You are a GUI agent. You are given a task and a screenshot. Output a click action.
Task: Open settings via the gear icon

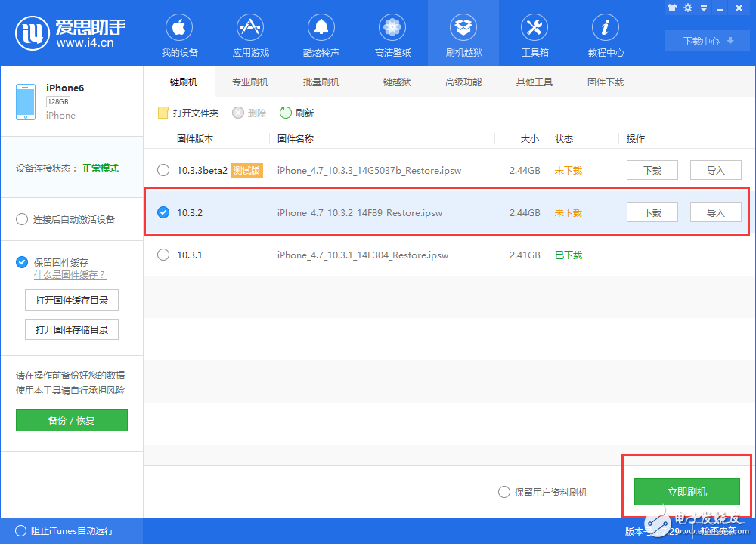tap(687, 8)
